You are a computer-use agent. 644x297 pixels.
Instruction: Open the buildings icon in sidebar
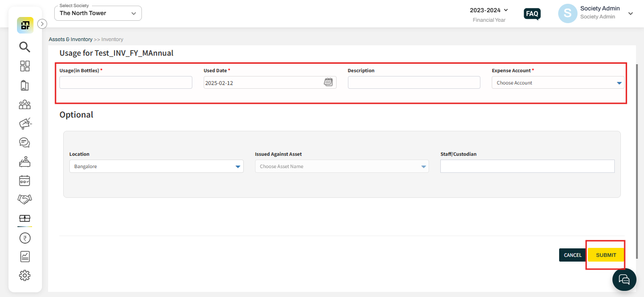[25, 85]
